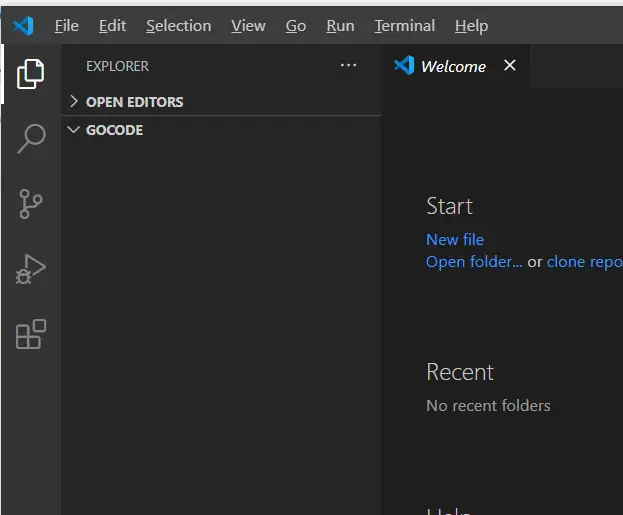Close the Welcome tab
623x515 pixels.
510,66
